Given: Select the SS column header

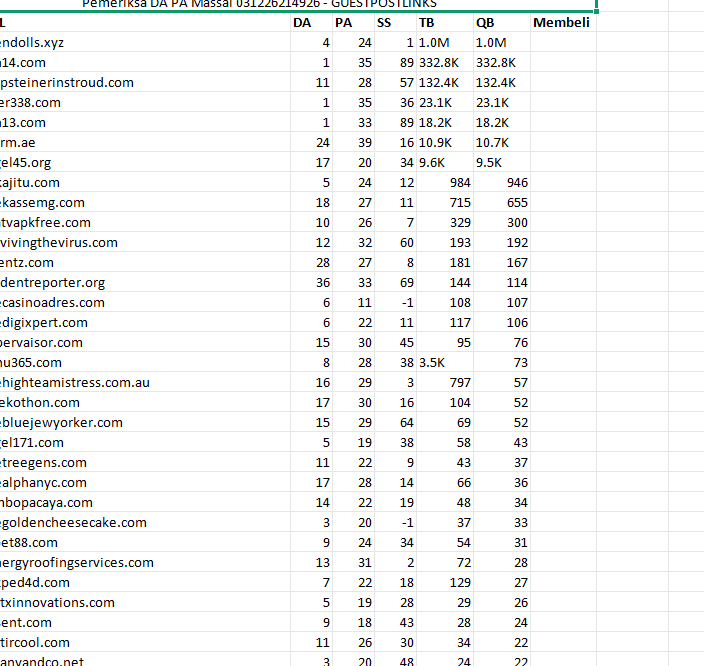Looking at the screenshot, I should (395, 22).
